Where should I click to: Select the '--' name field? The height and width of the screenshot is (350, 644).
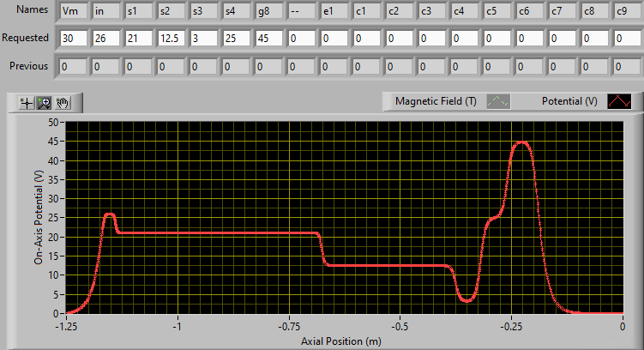coord(302,11)
